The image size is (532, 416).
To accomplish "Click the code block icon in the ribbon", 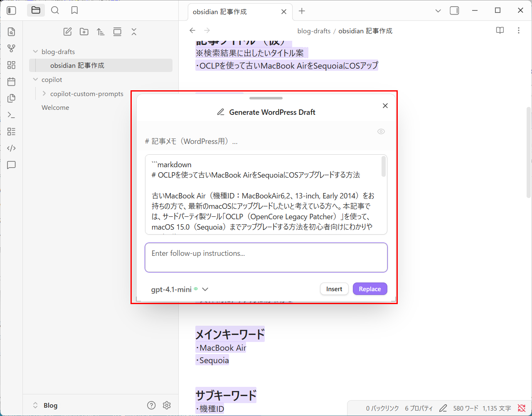I will point(11,148).
